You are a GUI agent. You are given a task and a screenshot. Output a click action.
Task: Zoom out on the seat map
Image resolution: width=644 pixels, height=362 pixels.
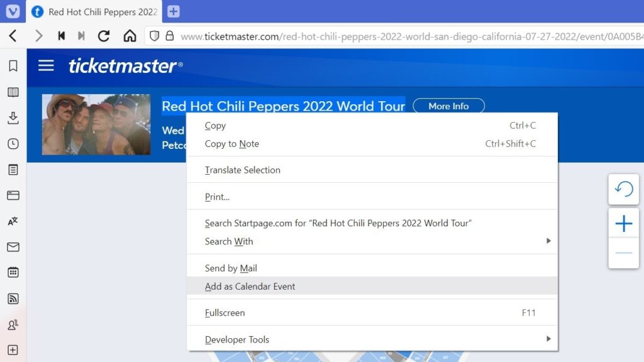click(623, 253)
